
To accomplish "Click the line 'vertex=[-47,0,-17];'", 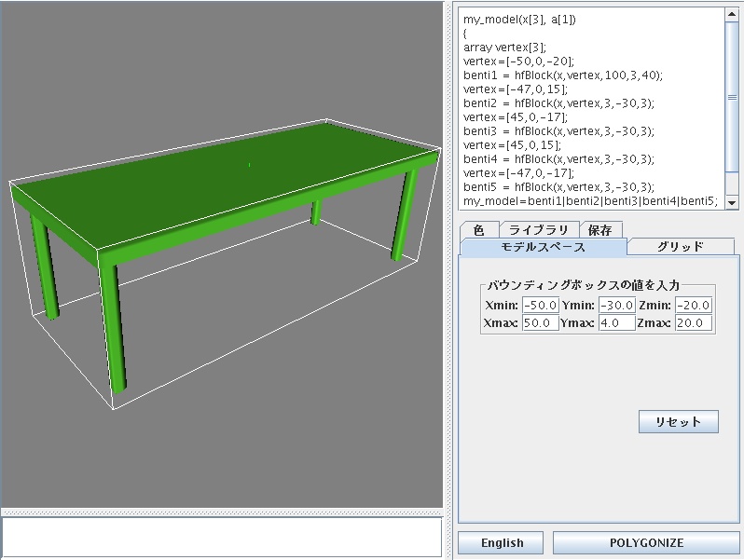I will 518,173.
